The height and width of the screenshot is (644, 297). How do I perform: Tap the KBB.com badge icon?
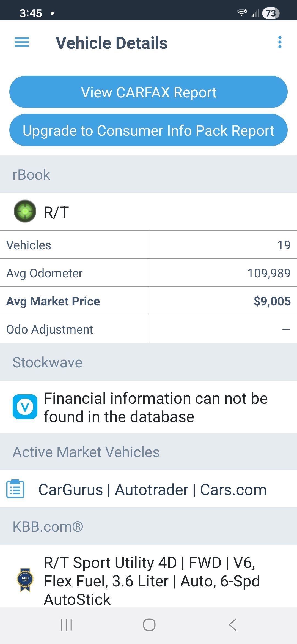(25, 580)
